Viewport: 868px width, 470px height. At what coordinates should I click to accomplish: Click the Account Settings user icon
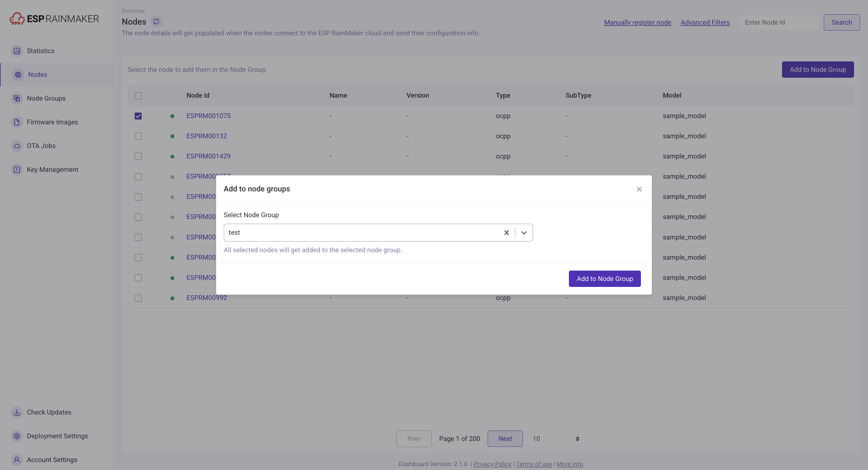[x=17, y=460]
